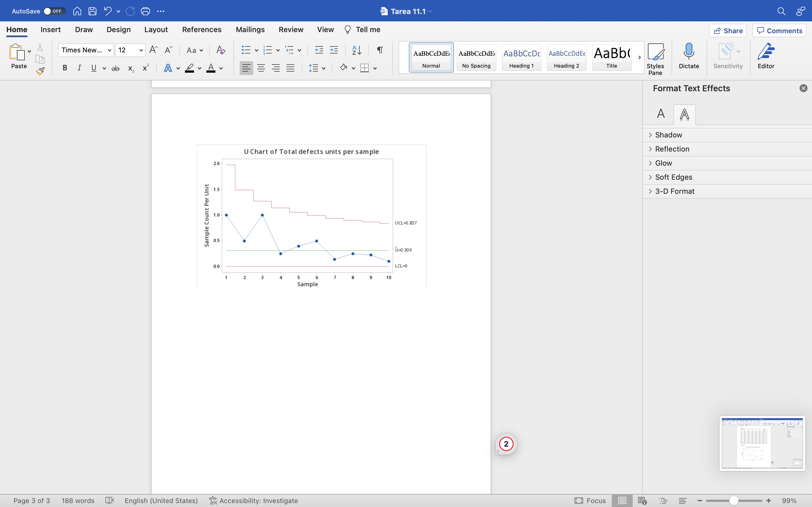The height and width of the screenshot is (507, 812).
Task: Click the Show/Hide paragraph marks icon
Action: tap(380, 50)
